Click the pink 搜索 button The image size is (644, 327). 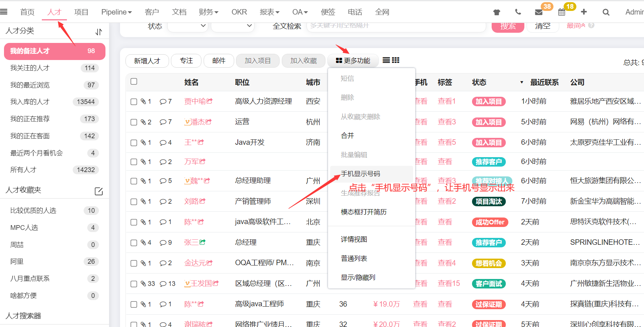(x=508, y=26)
